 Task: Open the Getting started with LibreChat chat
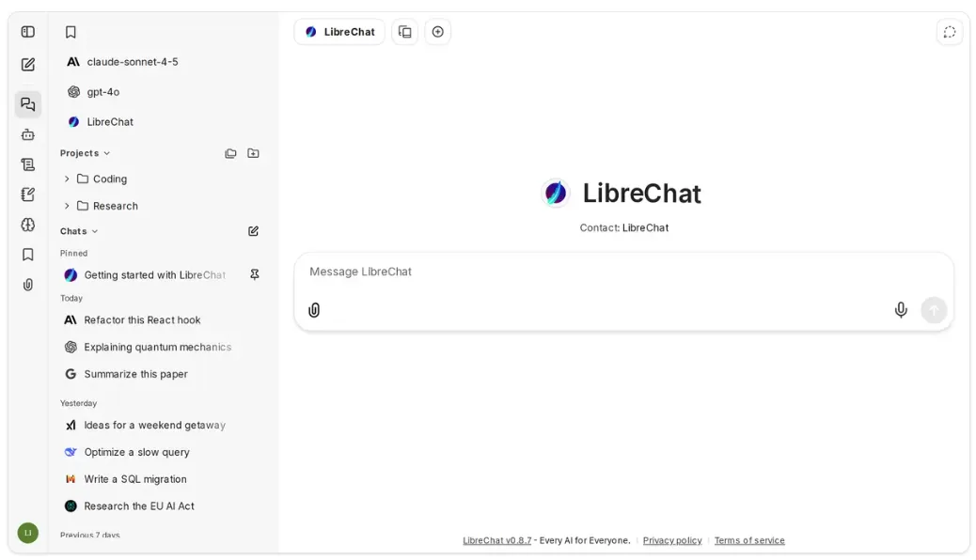click(x=154, y=275)
